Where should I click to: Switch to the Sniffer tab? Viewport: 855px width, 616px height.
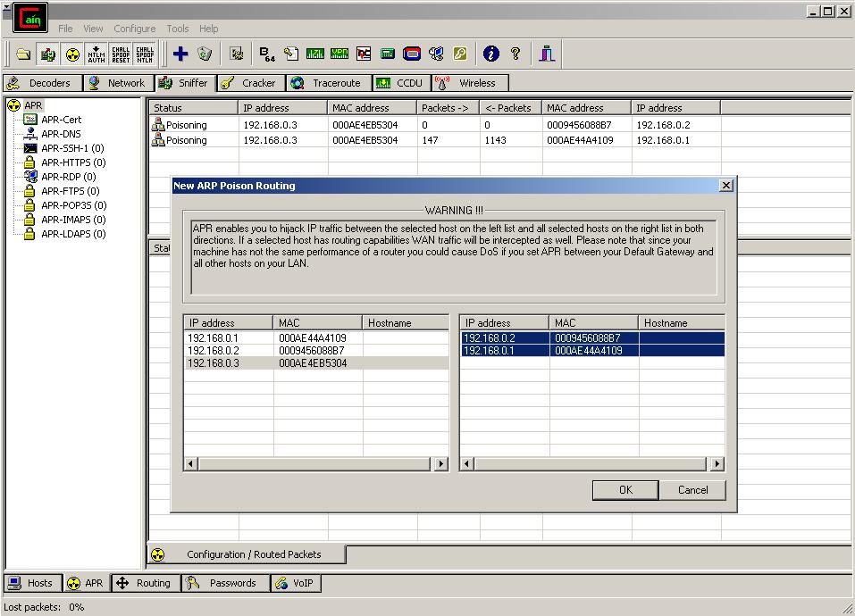click(186, 83)
